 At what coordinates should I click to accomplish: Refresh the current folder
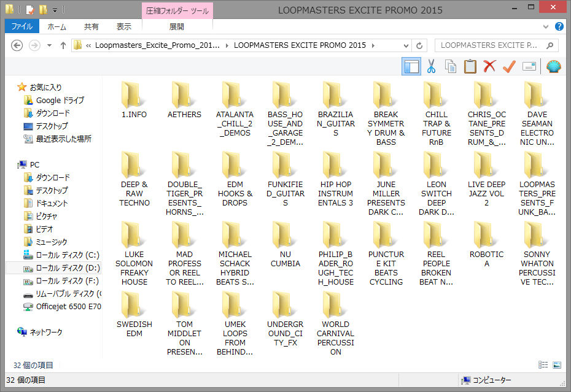click(x=419, y=45)
